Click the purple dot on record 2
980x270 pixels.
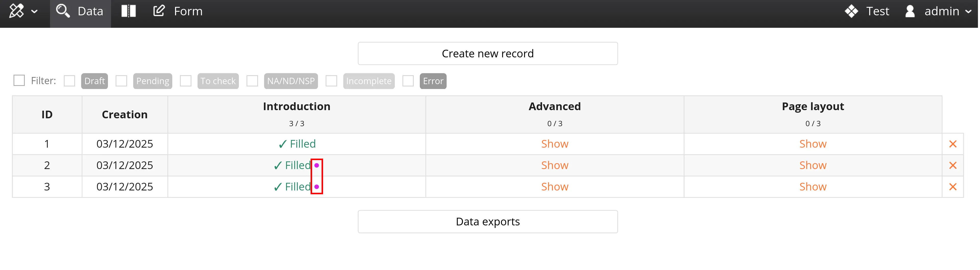coord(316,165)
